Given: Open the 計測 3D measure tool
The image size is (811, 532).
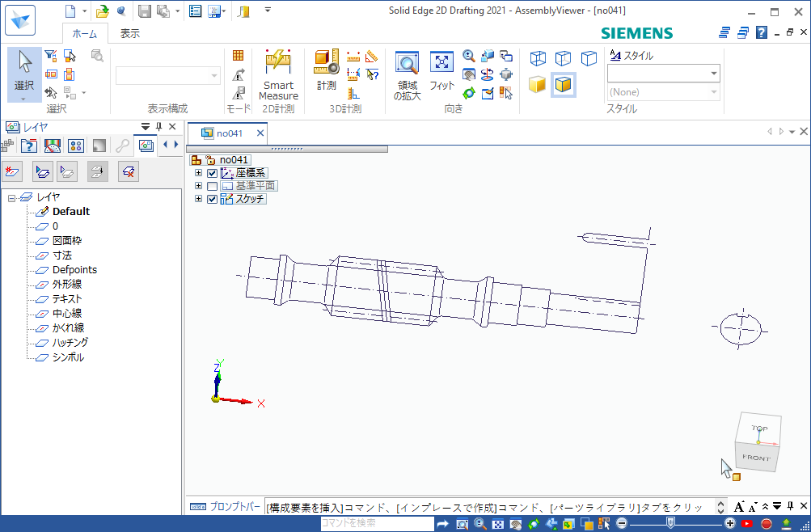Looking at the screenshot, I should [327, 71].
